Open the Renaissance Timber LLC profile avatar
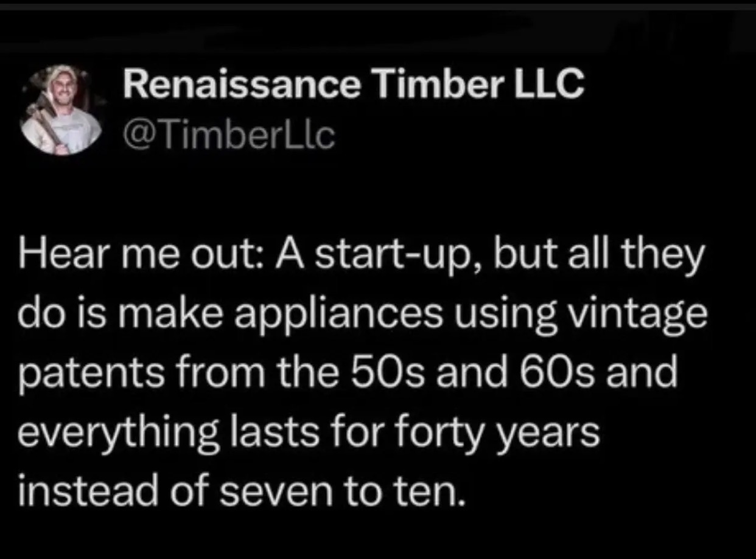 (x=60, y=111)
